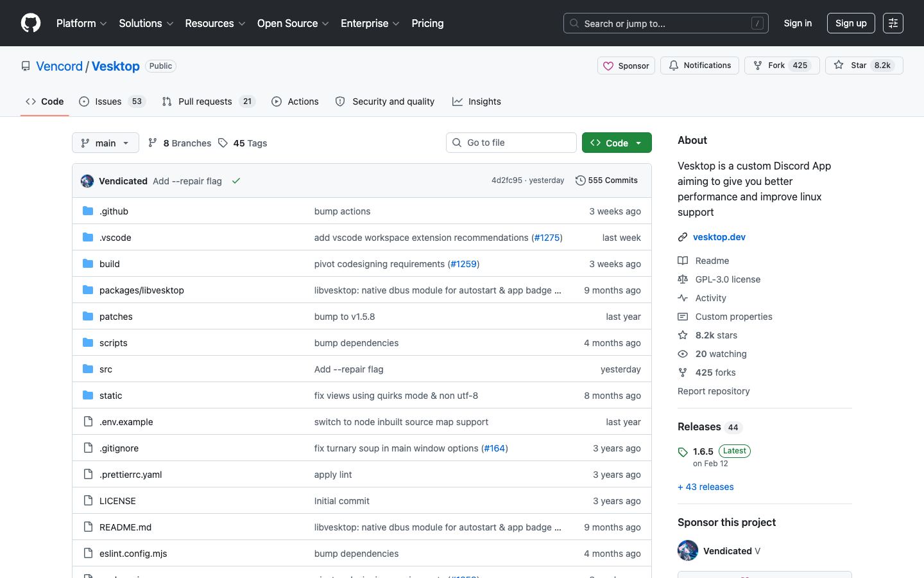
Task: Open the Platform dropdown menu
Action: coord(81,23)
